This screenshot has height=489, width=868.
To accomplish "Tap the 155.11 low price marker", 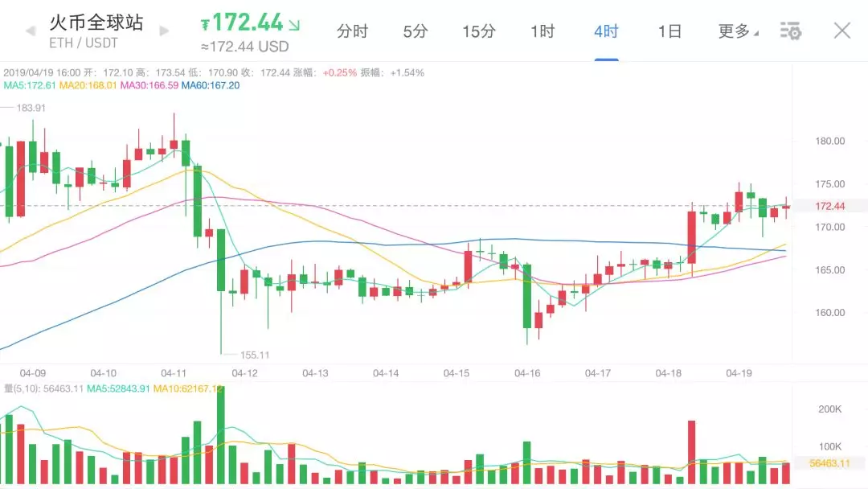I will point(255,355).
